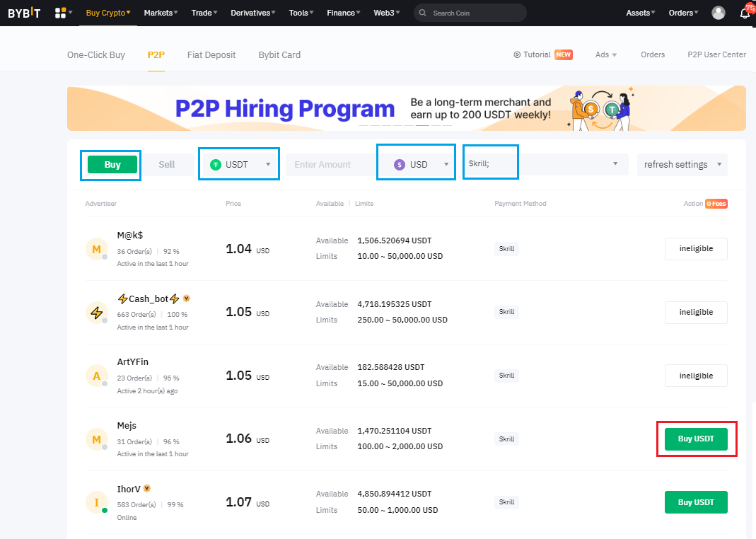The image size is (756, 539).
Task: Open the Markets menu
Action: click(161, 13)
